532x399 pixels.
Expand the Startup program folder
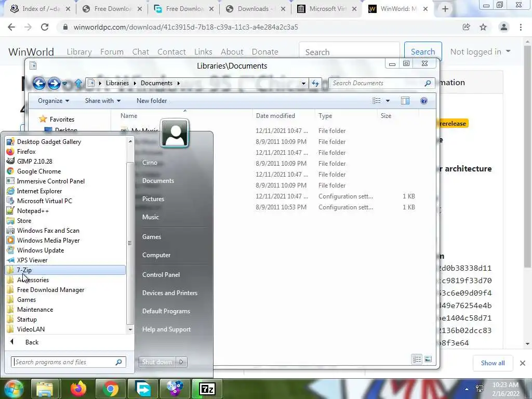coord(27,320)
